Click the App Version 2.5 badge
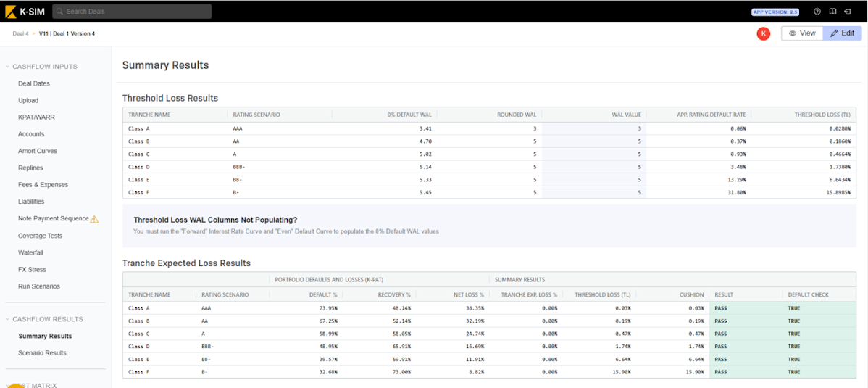 pyautogui.click(x=775, y=12)
